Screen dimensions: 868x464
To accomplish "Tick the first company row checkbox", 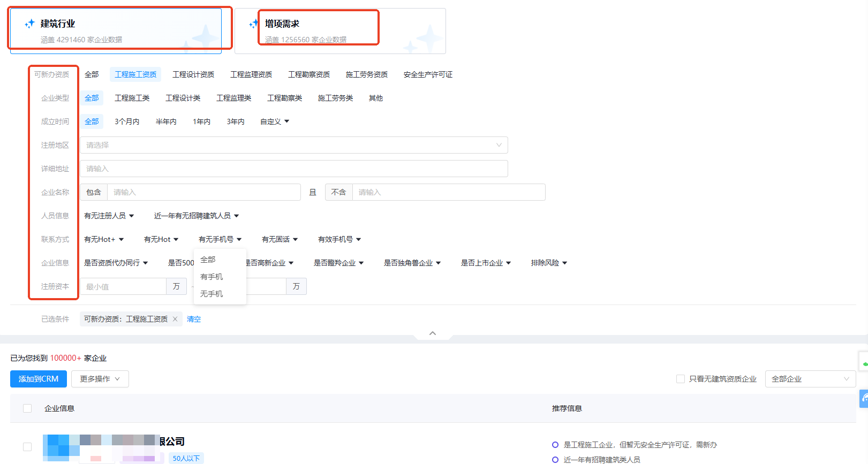I will coord(27,447).
